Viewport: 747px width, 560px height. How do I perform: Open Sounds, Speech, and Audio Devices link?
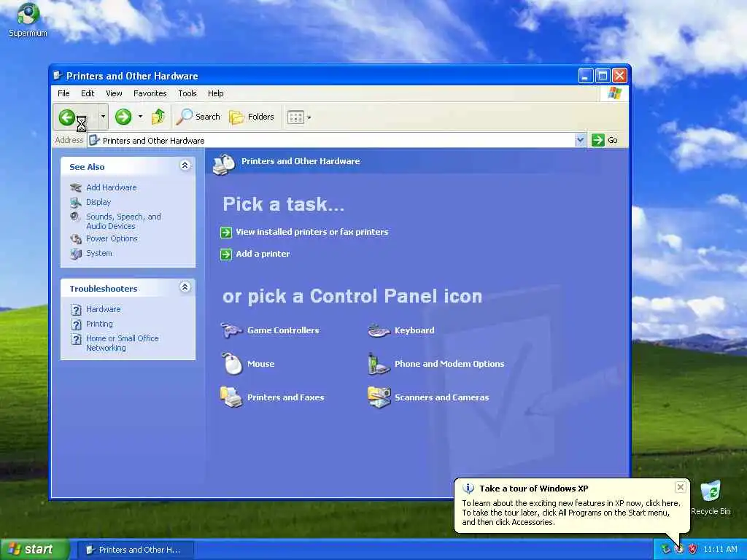point(123,222)
